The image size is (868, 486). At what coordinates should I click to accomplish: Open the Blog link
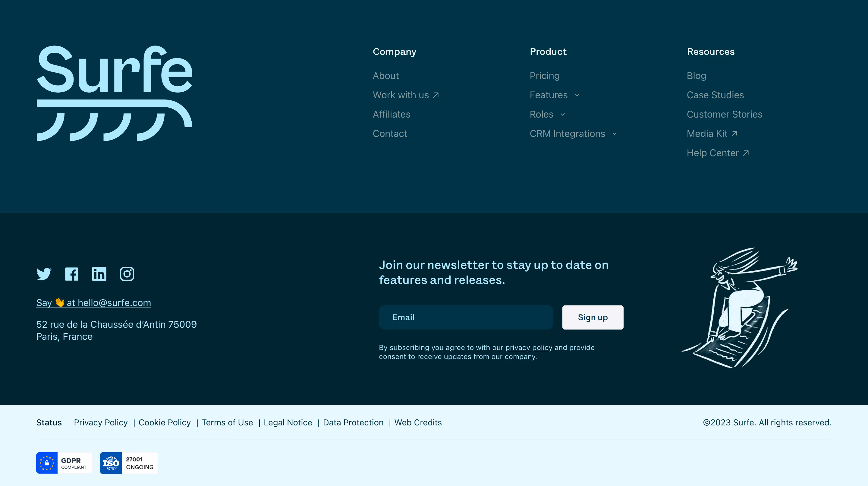[697, 76]
